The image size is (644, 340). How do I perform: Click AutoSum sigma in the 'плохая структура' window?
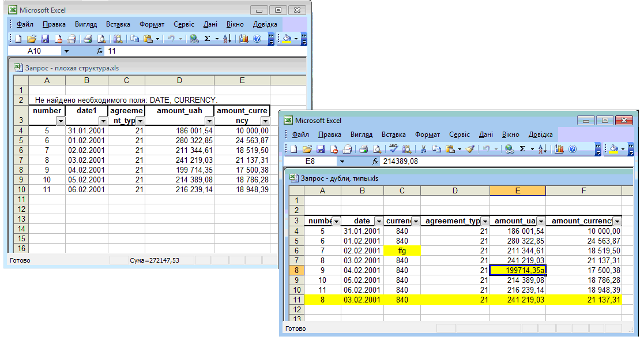point(208,39)
